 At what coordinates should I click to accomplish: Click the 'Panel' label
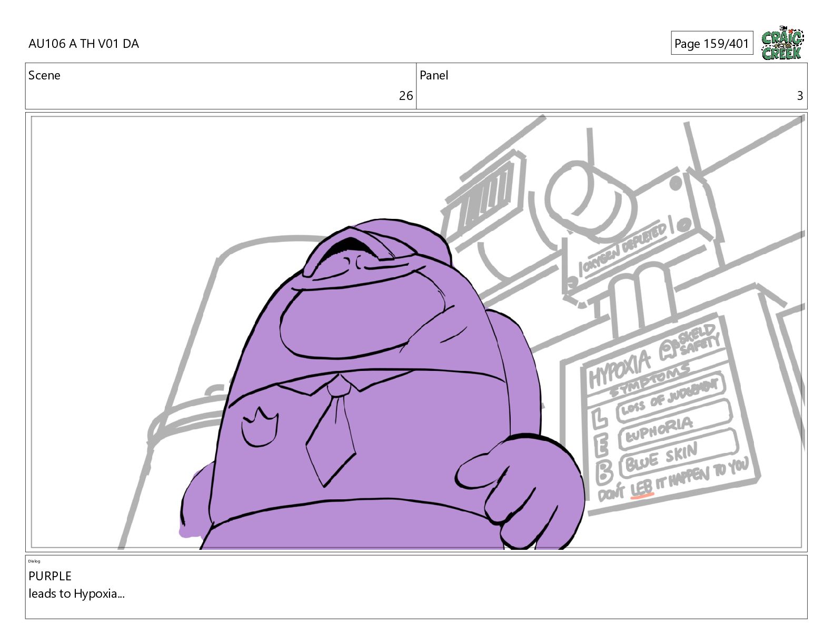pos(434,75)
